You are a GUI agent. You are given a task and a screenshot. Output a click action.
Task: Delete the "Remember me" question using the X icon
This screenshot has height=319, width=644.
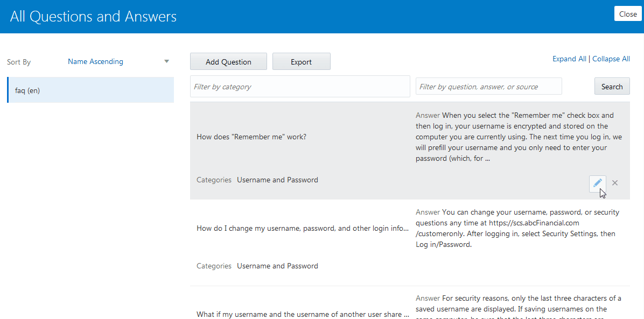tap(614, 183)
